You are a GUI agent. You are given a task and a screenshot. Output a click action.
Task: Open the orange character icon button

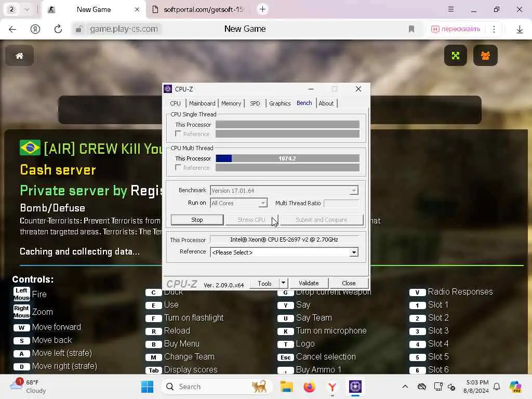click(x=486, y=55)
